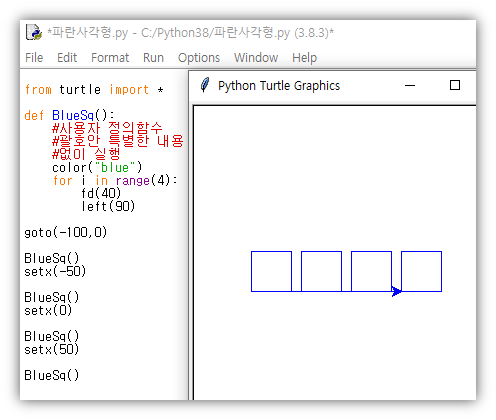This screenshot has width=496, height=420.
Task: Click the IDLE Python file icon in title bar
Action: coord(34,32)
